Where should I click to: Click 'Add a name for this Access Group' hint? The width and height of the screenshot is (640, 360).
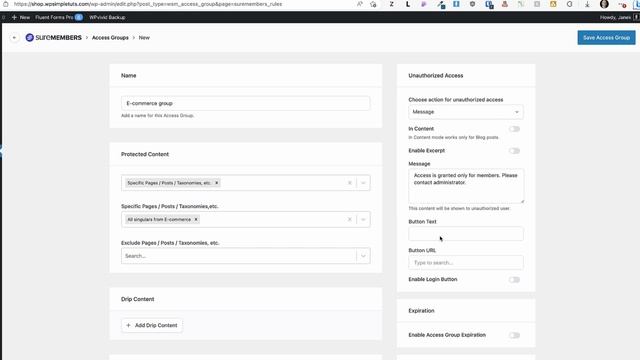(x=158, y=116)
